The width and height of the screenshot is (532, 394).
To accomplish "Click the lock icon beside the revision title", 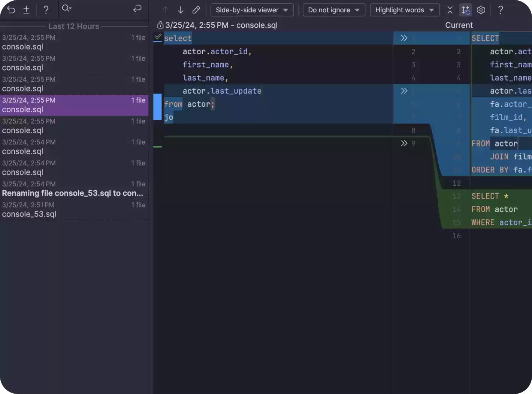I will point(160,25).
